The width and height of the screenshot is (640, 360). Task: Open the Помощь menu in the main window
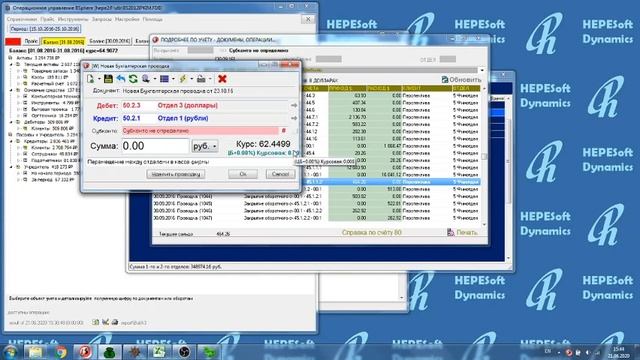coord(152,19)
